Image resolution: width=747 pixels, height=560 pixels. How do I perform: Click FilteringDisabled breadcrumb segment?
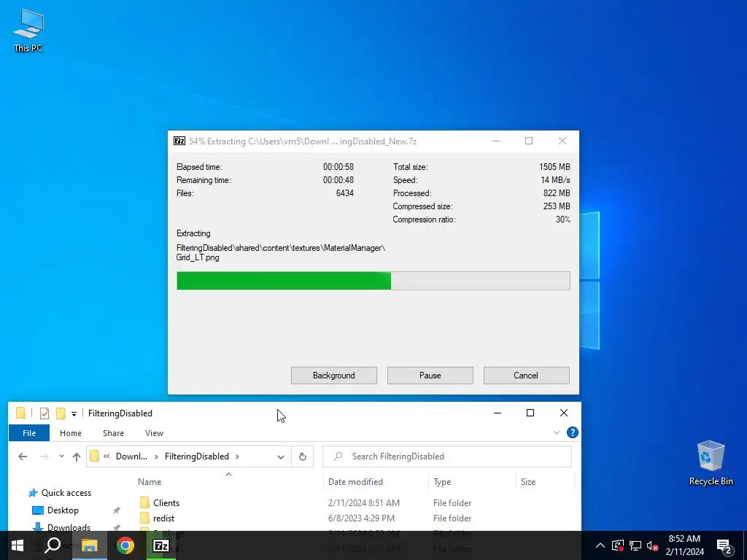[x=197, y=456]
